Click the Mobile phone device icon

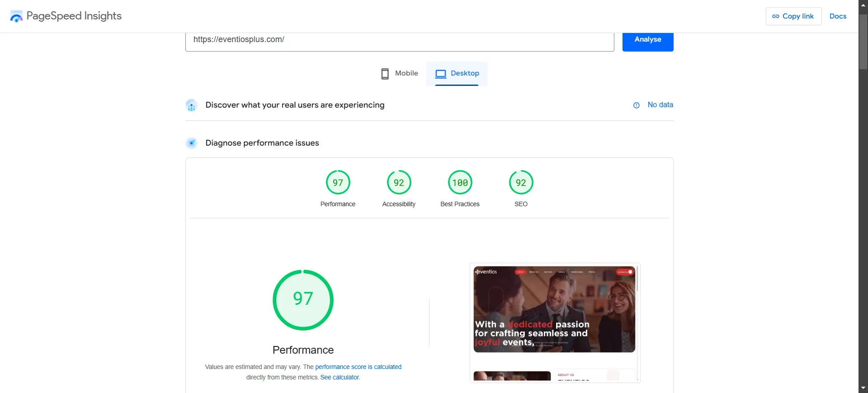click(385, 74)
